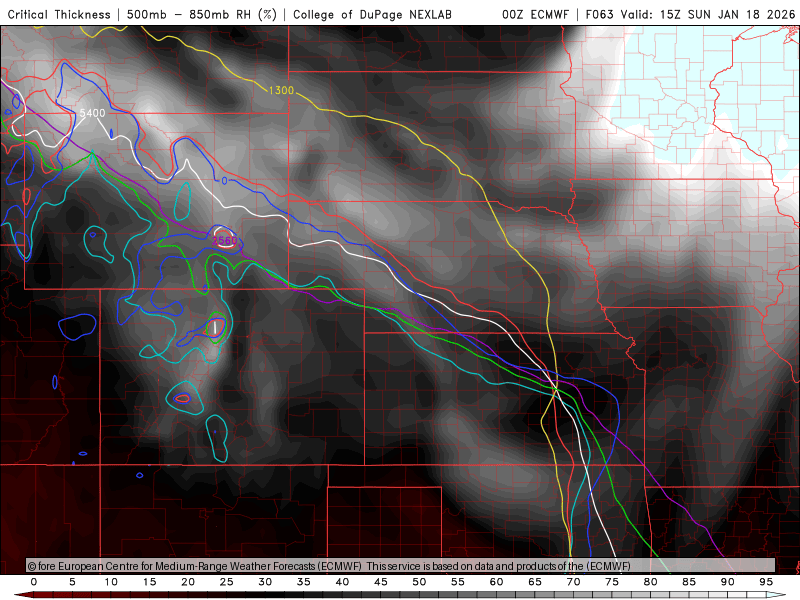
Task: Click the white "5400" contour label
Action: click(92, 113)
